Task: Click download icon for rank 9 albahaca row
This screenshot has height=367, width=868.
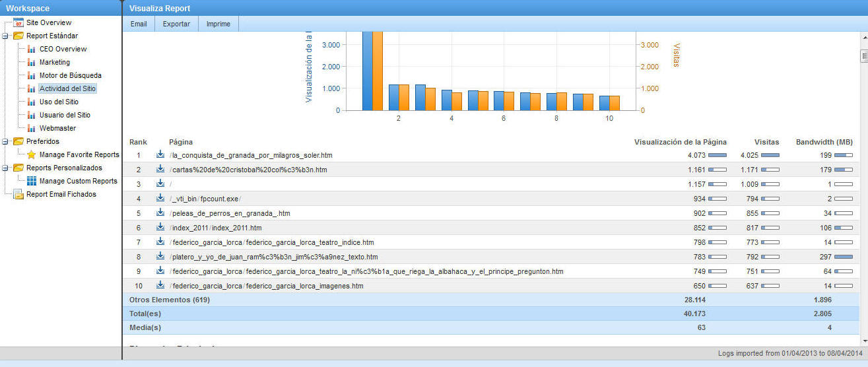Action: (x=160, y=271)
